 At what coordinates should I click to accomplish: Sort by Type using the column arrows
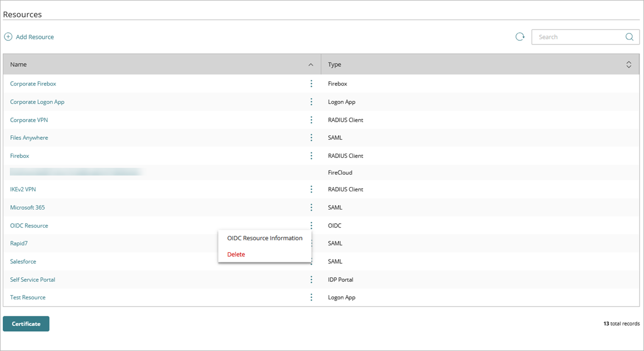(629, 65)
